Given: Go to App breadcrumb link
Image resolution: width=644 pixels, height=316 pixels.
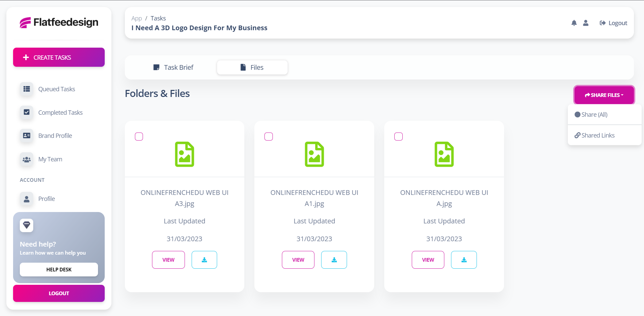Looking at the screenshot, I should point(137,18).
